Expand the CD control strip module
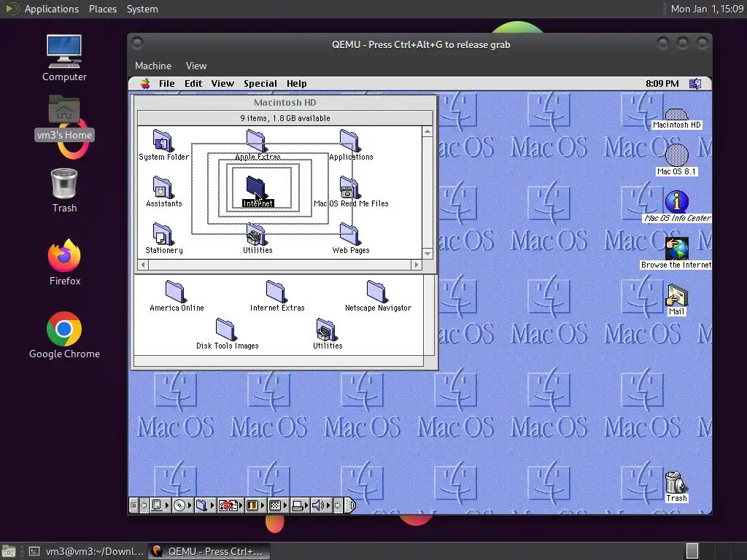 click(182, 505)
